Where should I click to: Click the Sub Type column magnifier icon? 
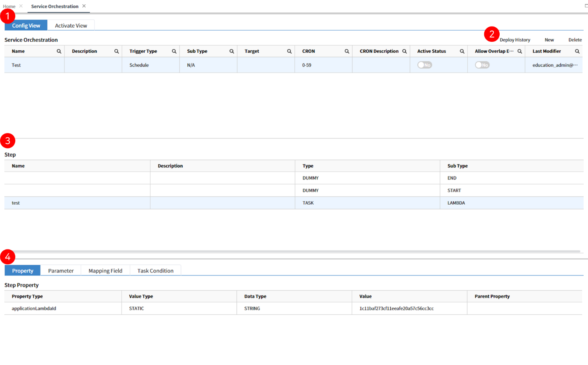coord(232,51)
